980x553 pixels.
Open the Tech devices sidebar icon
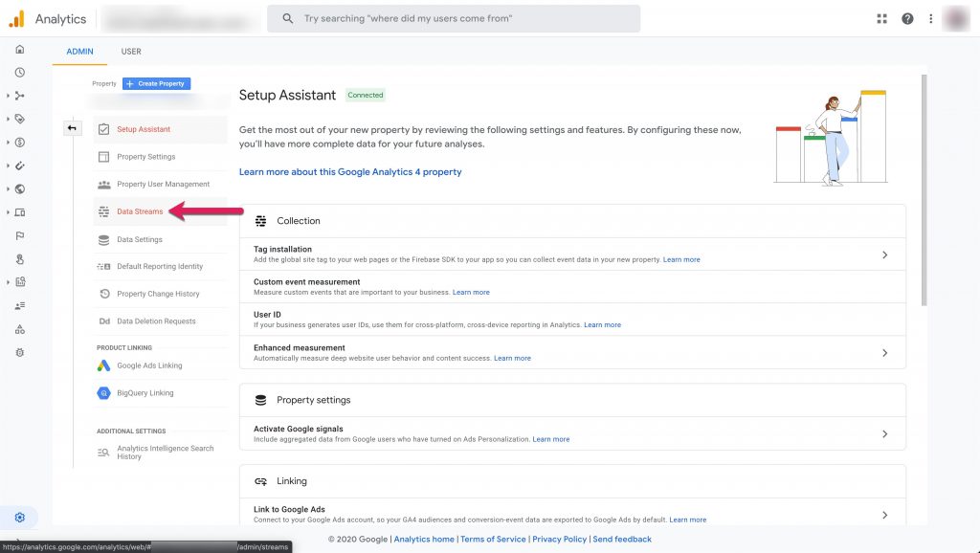tap(20, 212)
